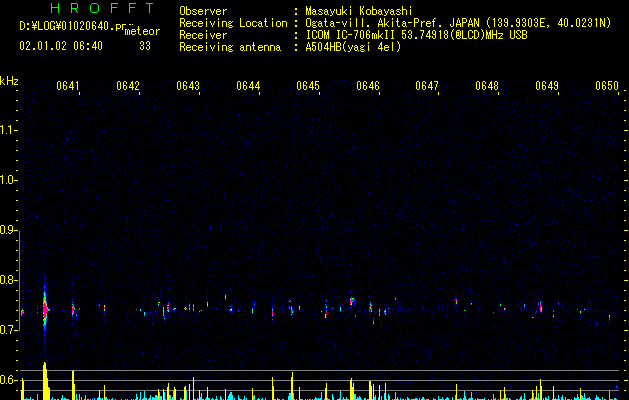Click the 0650 time marker

(x=607, y=86)
